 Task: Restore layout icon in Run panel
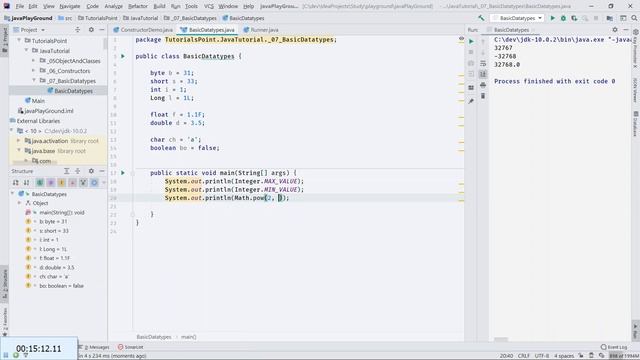[471, 88]
